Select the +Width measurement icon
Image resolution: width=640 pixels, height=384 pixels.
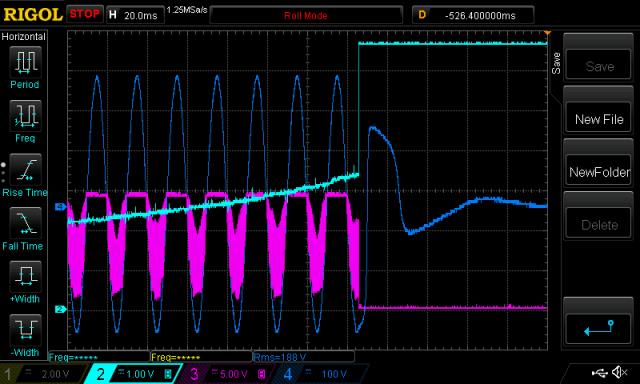point(25,276)
